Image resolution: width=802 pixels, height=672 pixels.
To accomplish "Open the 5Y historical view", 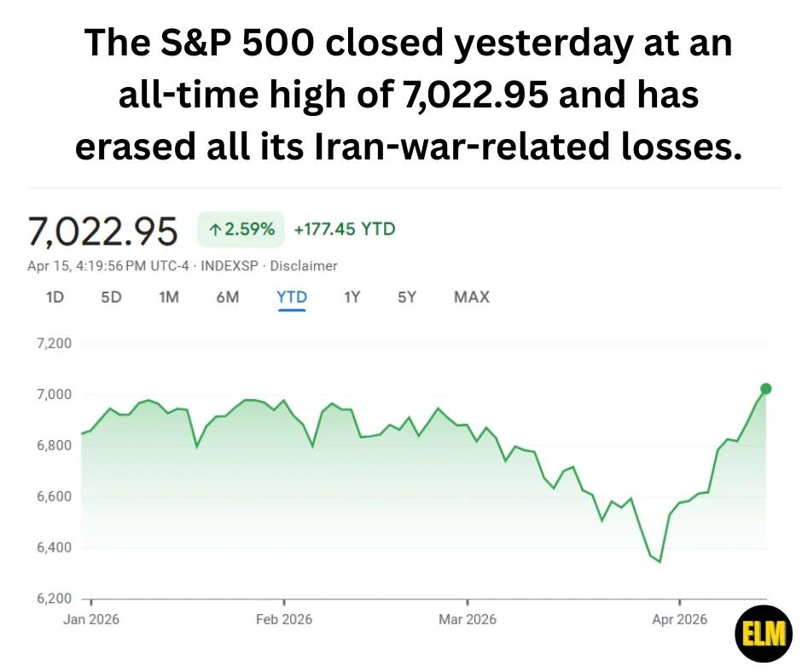I will coord(407,298).
